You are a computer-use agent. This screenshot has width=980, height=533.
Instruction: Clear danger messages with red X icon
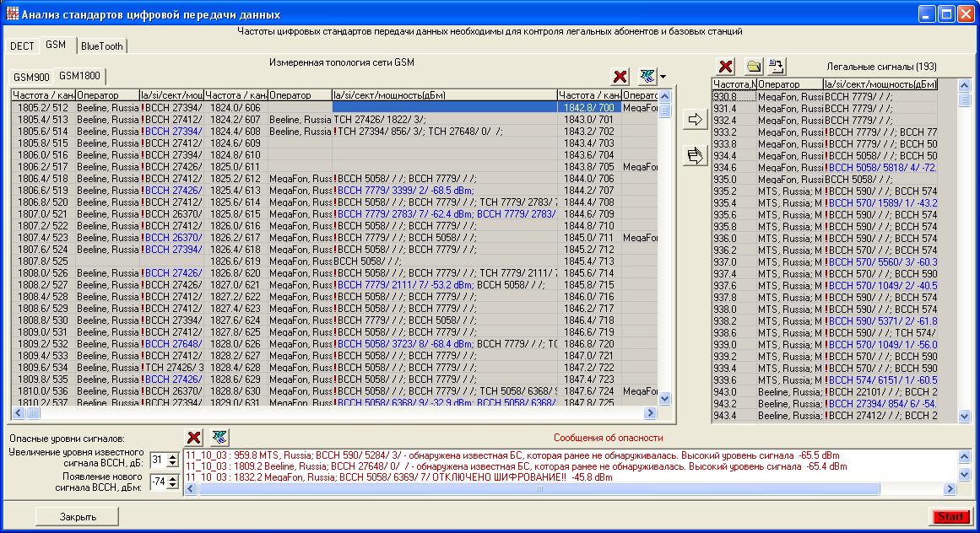(x=194, y=438)
